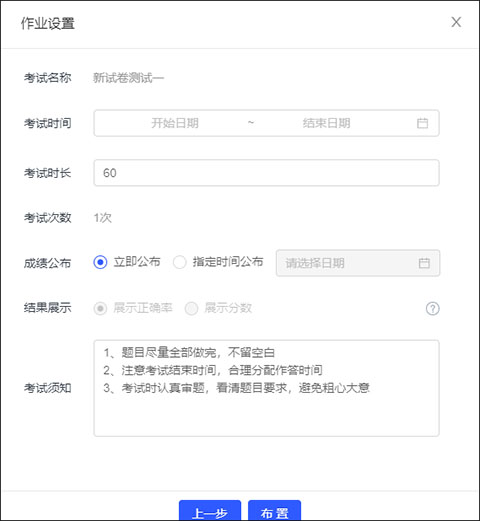Viewport: 480px width, 521px height.
Task: Click the exam name 新试卷测试一
Action: (x=128, y=78)
